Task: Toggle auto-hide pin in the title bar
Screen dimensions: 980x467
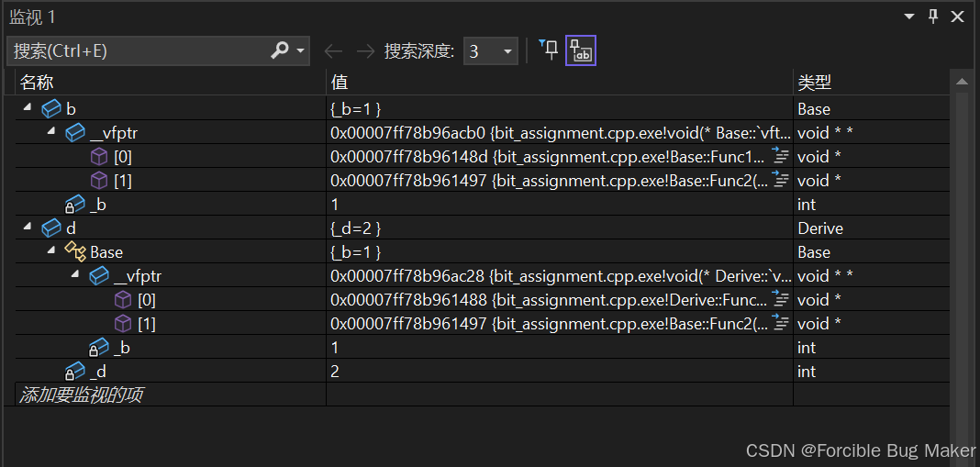Action: pos(933,17)
